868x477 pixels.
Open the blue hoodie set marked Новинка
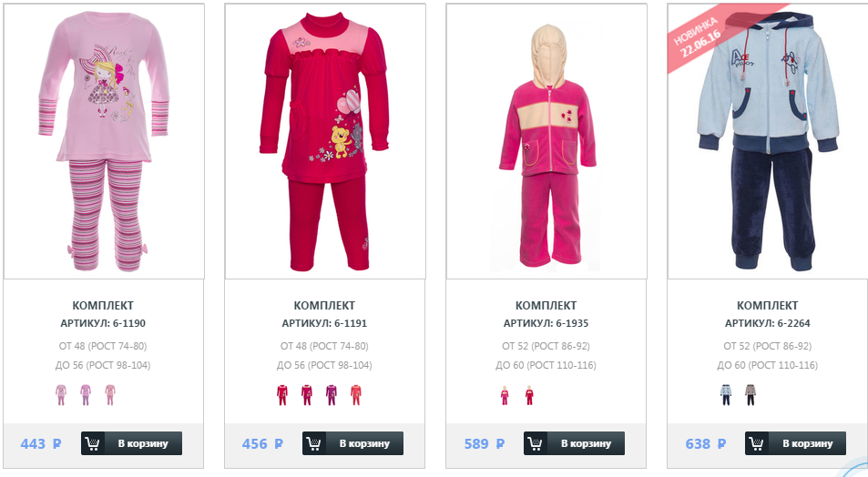[768, 141]
